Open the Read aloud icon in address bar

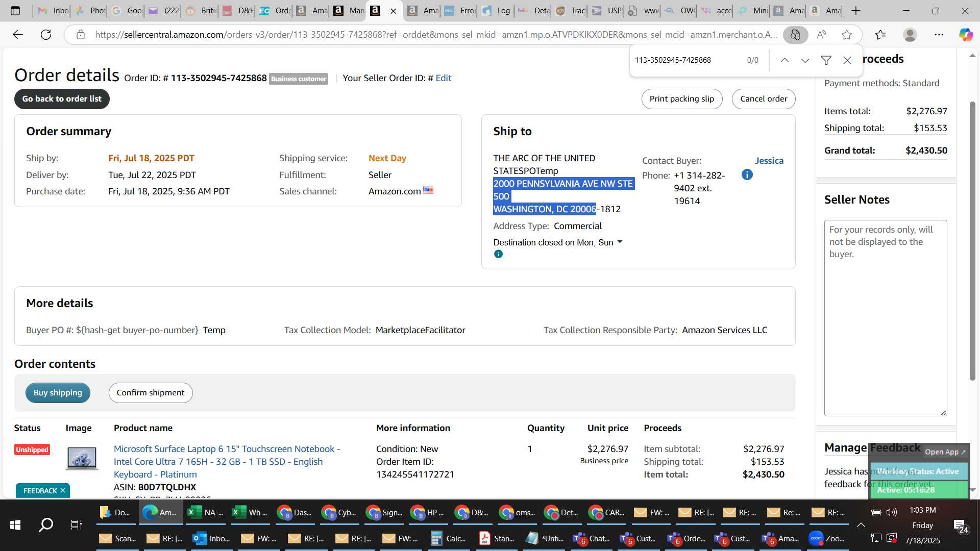point(821,35)
